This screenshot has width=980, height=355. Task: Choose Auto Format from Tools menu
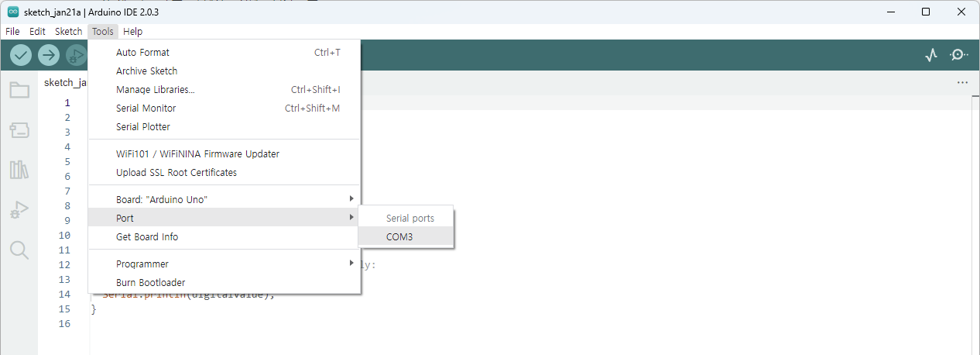(x=224, y=53)
